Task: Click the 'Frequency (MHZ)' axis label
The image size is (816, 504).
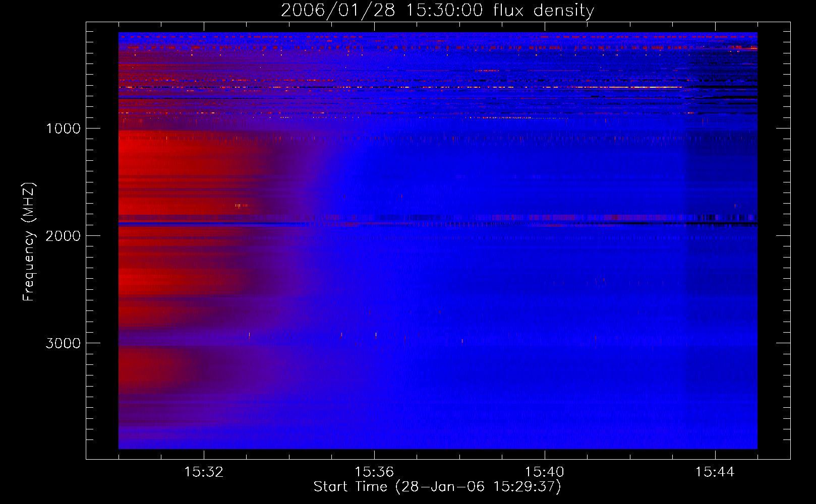Action: (x=29, y=242)
